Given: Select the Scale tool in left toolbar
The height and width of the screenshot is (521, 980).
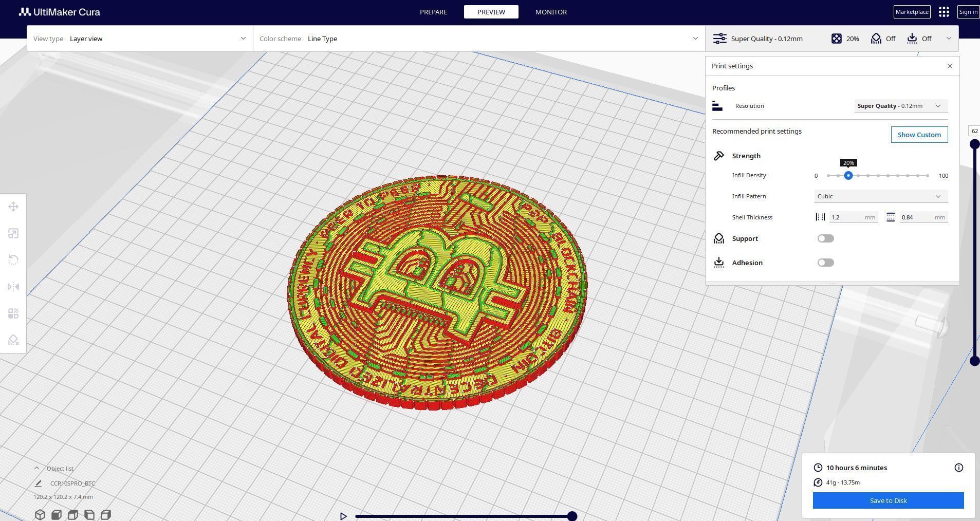Looking at the screenshot, I should pos(13,234).
